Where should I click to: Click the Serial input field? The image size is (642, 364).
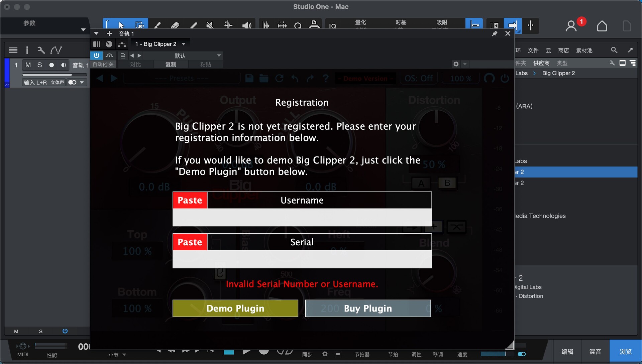pyautogui.click(x=302, y=259)
